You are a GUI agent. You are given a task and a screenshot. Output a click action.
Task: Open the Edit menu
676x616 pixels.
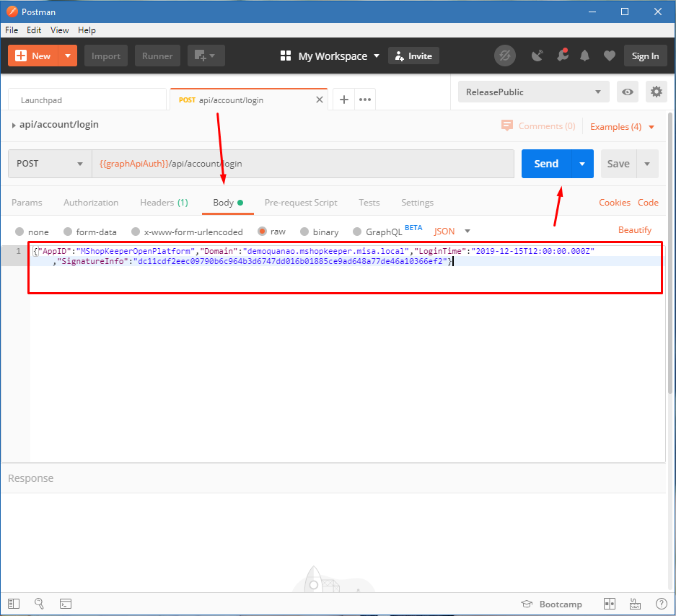pos(34,30)
